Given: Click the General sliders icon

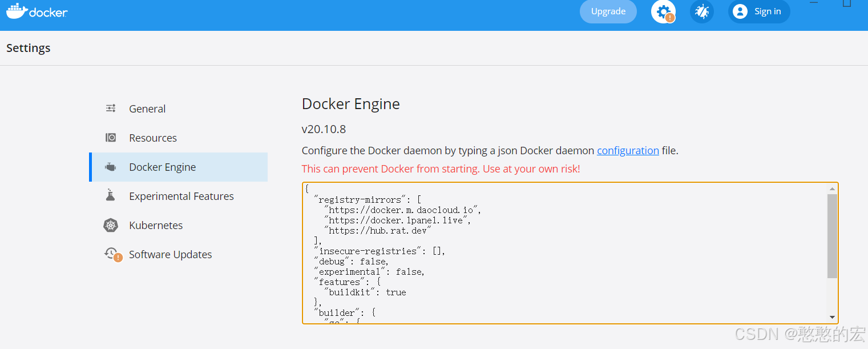Looking at the screenshot, I should click(111, 108).
